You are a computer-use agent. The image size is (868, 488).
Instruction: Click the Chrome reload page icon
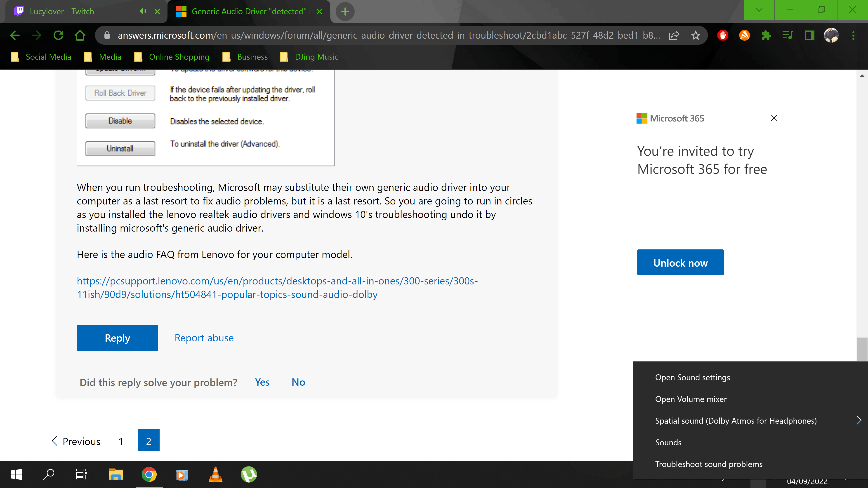pos(58,35)
